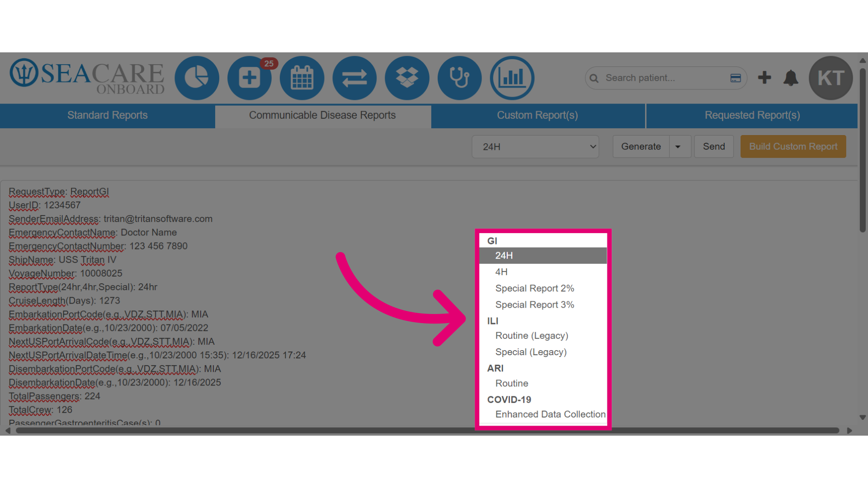Click the NextUSPortArrivalCode: MIA line
This screenshot has width=868, height=488.
pos(112,342)
